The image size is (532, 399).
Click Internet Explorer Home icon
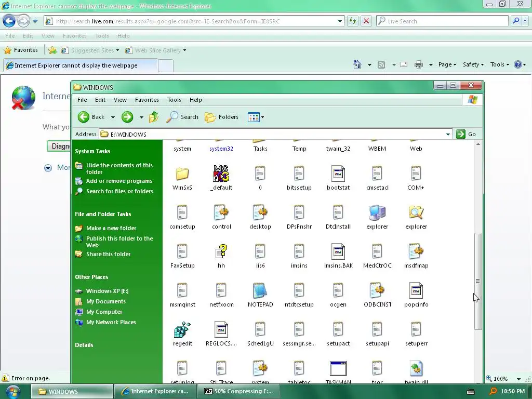point(357,64)
